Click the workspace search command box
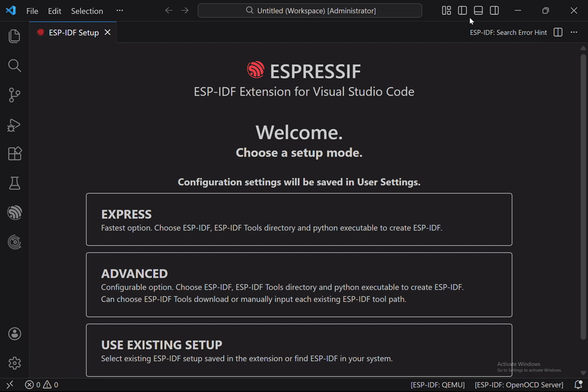 (x=310, y=10)
